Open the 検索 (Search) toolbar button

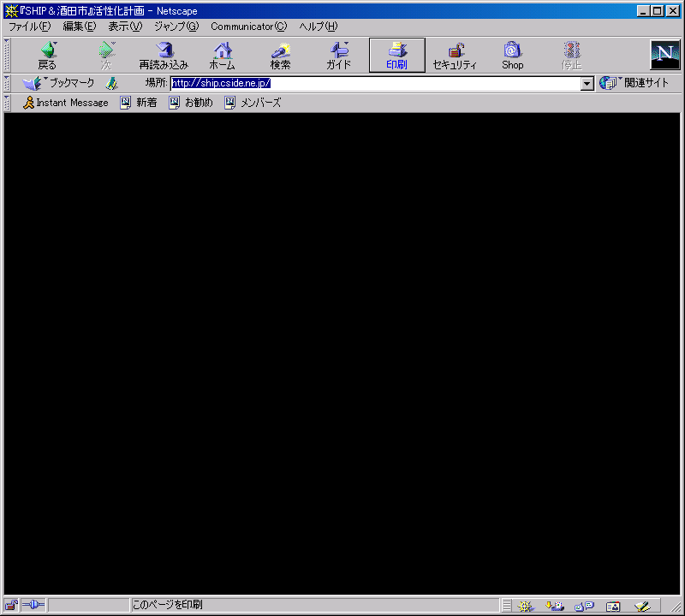click(281, 56)
